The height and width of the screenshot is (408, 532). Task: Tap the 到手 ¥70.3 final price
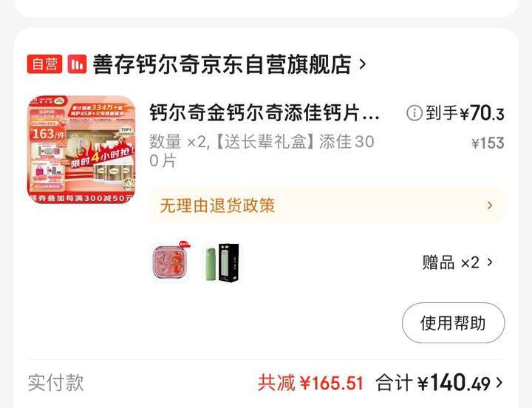[x=465, y=112]
